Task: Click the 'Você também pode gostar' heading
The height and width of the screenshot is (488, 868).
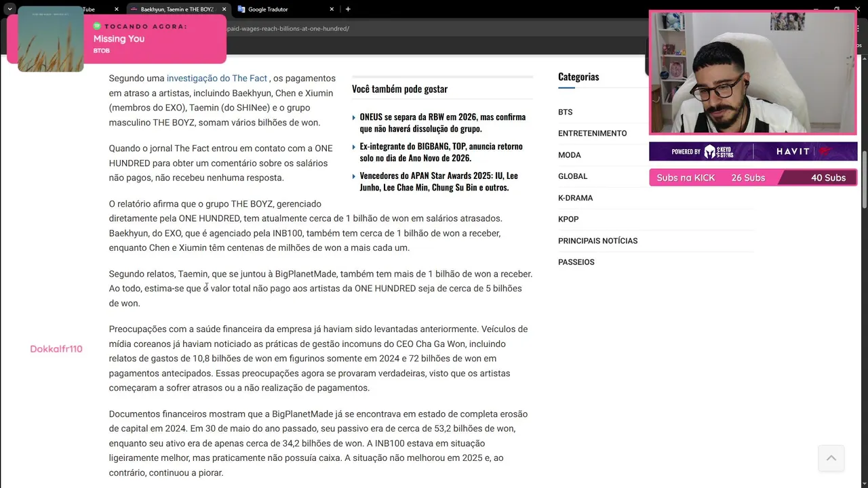Action: pos(399,89)
